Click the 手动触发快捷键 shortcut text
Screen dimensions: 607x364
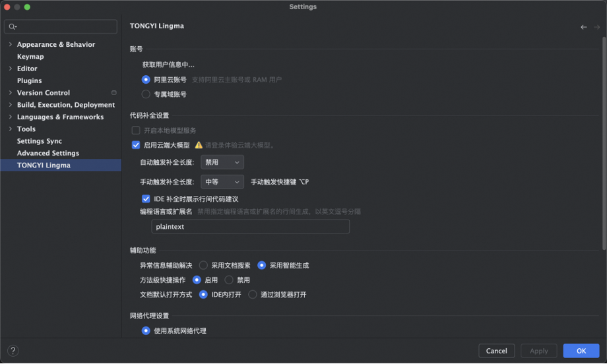pyautogui.click(x=280, y=182)
